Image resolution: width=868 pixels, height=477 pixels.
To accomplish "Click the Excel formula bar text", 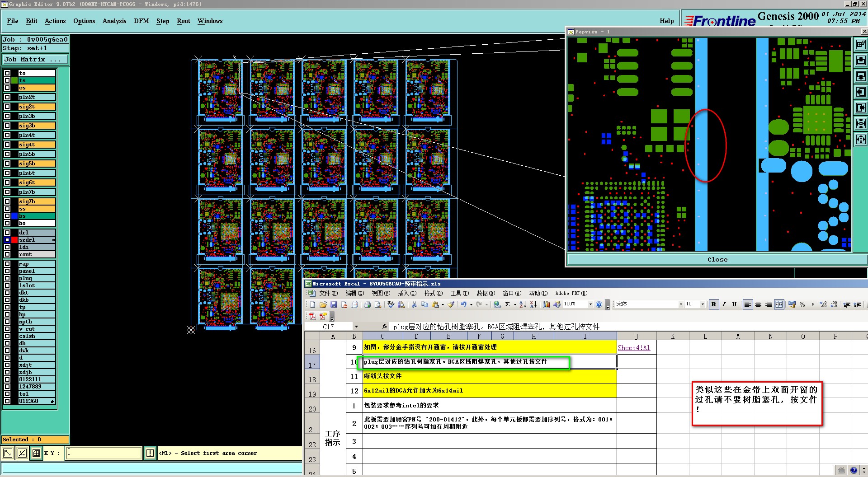I will tap(496, 327).
